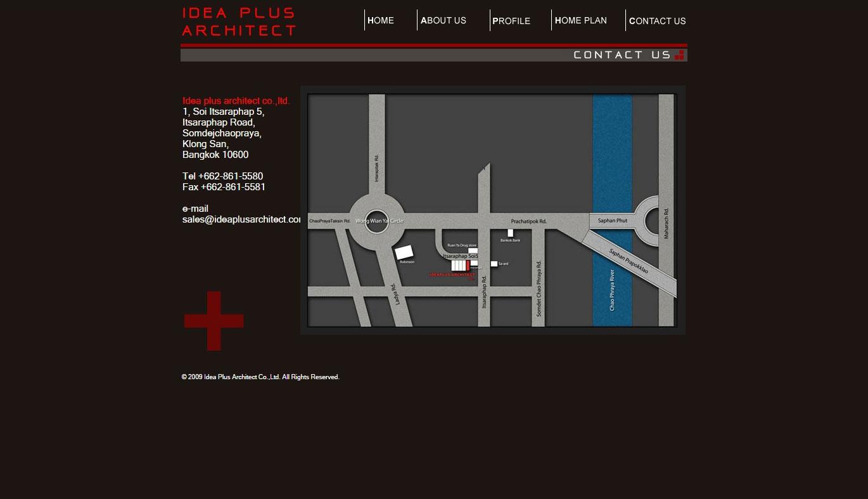The height and width of the screenshot is (499, 868).
Task: Click the red Idea Plus Architect building marker
Action: (x=468, y=265)
